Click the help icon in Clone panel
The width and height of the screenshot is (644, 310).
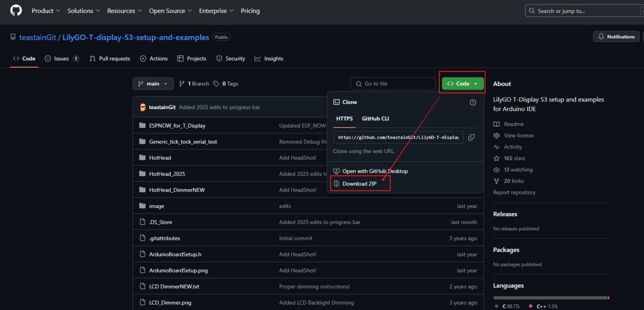pos(473,102)
